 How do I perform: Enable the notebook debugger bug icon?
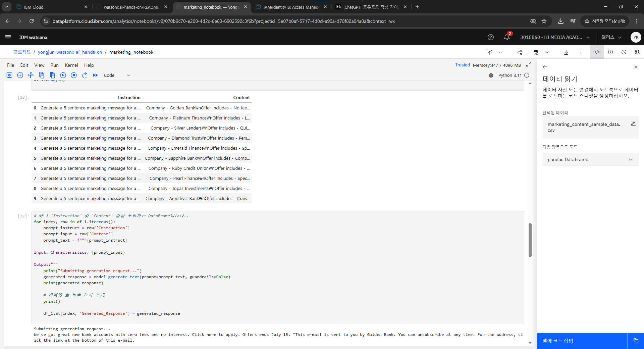tap(491, 75)
